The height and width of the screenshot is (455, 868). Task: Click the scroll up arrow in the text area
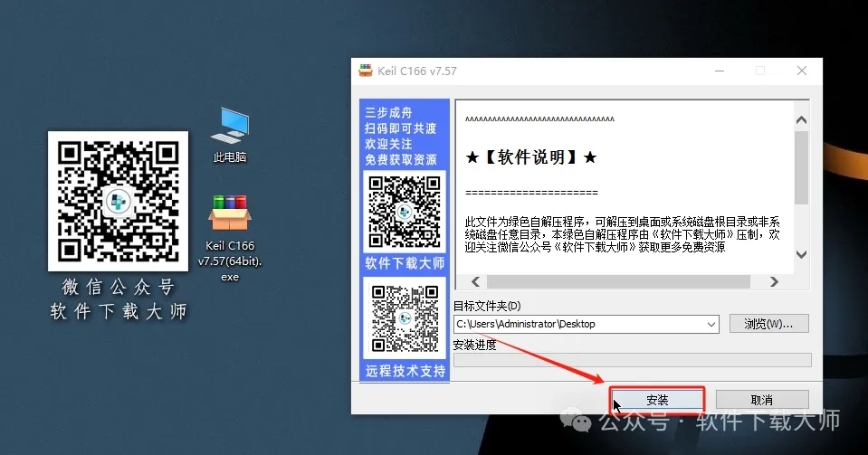[801, 120]
